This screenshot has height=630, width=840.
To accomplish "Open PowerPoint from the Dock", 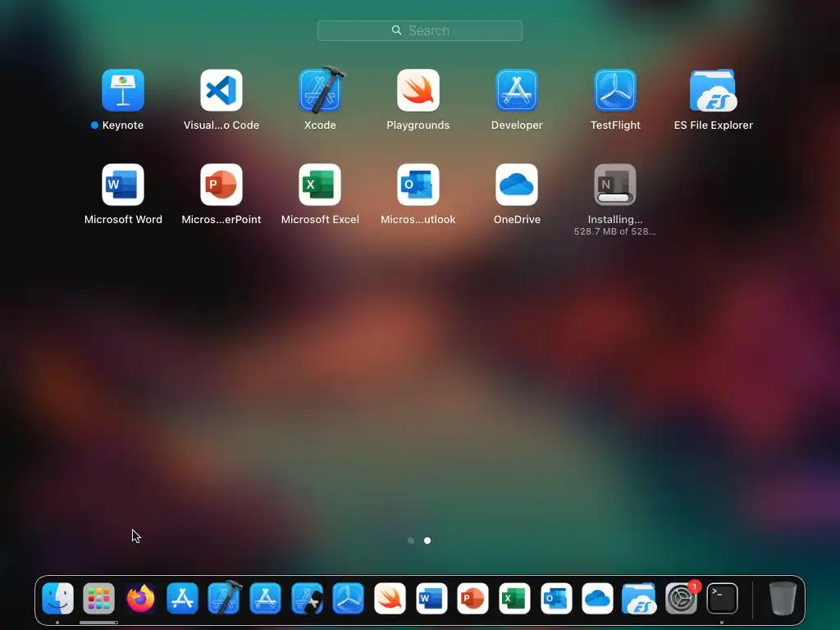I will click(473, 598).
